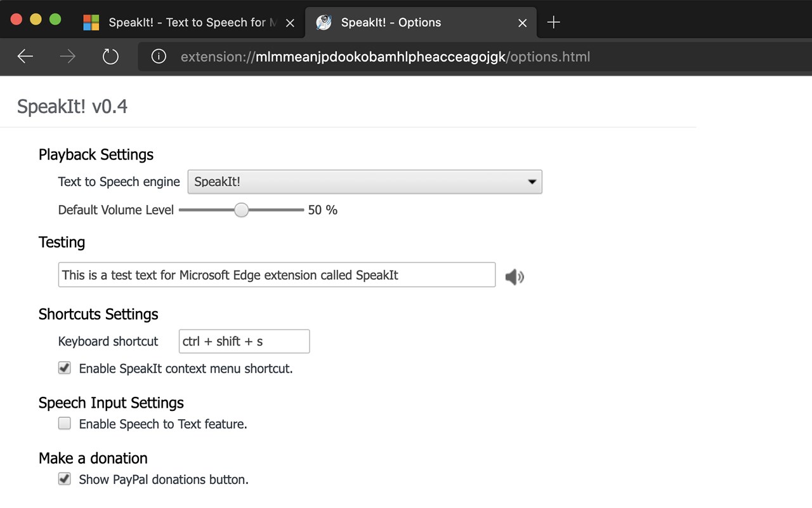Screen dimensions: 812x508
Task: Open the Text to Speech engine dropdown
Action: pos(365,182)
